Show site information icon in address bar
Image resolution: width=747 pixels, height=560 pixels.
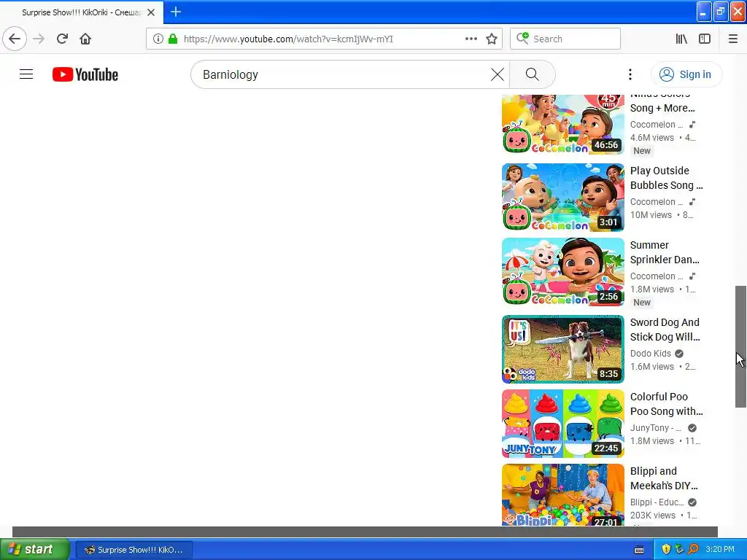158,39
